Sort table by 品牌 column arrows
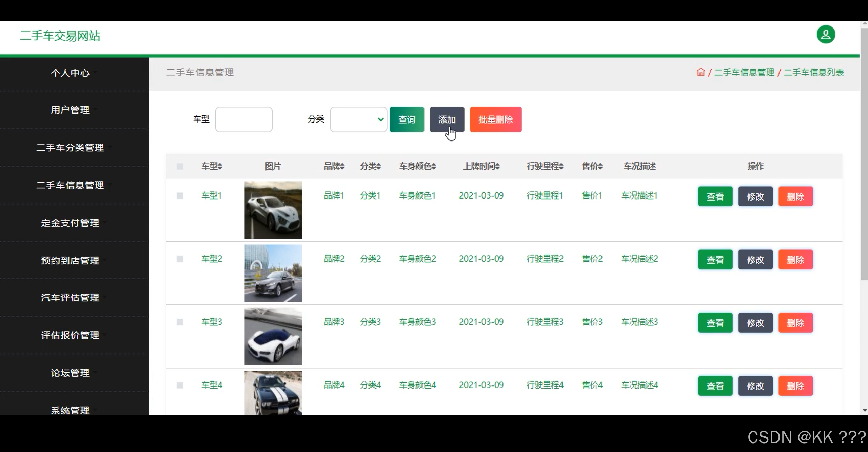Viewport: 868px width, 452px height. coord(342,166)
